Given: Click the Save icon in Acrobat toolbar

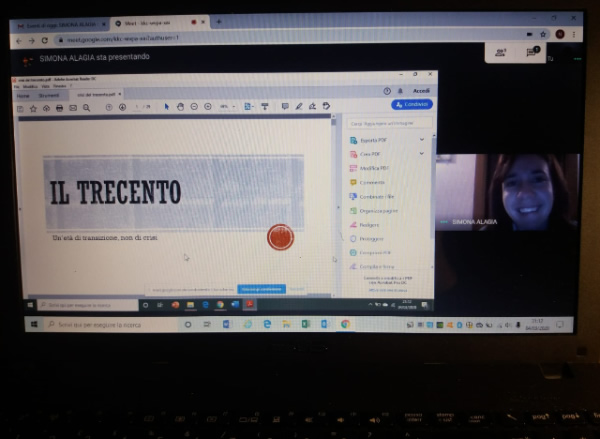Looking at the screenshot, I should point(20,109).
